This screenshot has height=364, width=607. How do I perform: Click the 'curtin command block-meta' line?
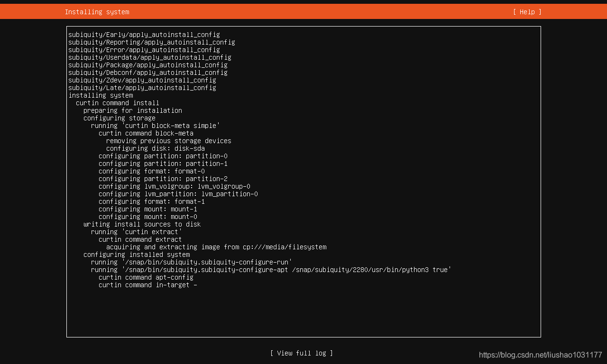click(146, 133)
